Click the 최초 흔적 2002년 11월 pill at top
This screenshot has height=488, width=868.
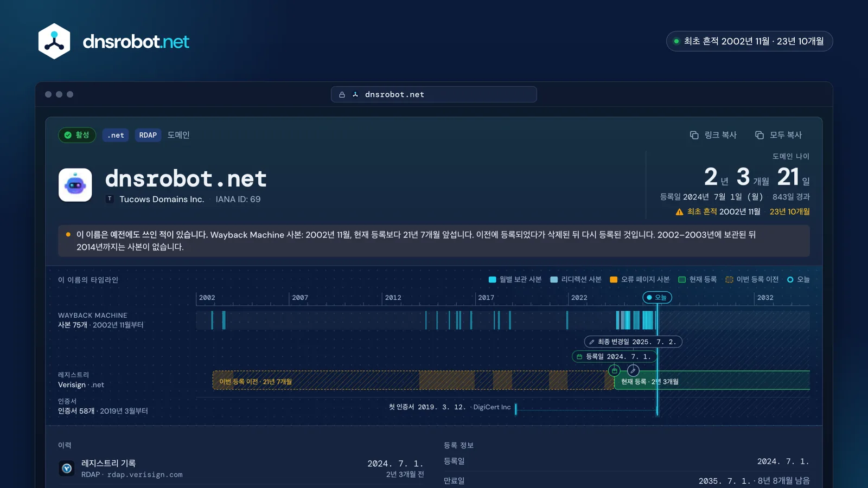click(x=749, y=41)
